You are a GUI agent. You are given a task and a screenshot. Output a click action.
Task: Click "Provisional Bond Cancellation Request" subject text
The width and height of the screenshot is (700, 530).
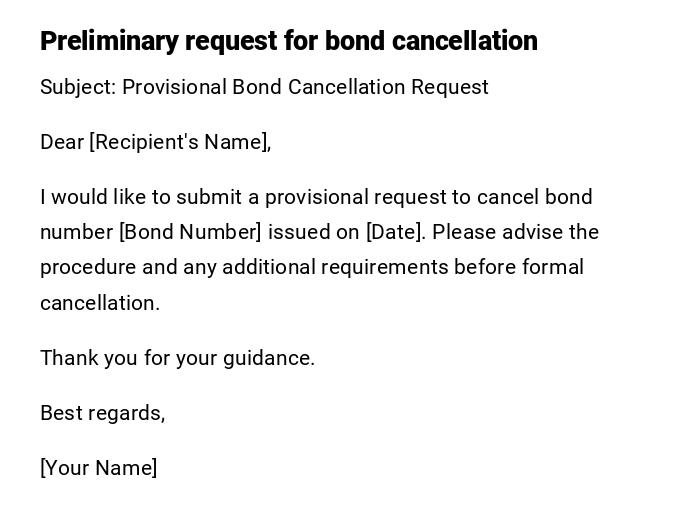tap(305, 87)
